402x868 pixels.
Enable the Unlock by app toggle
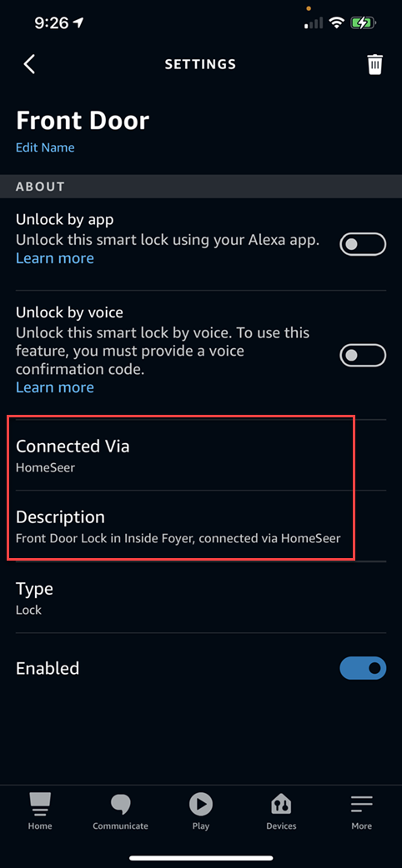point(363,244)
